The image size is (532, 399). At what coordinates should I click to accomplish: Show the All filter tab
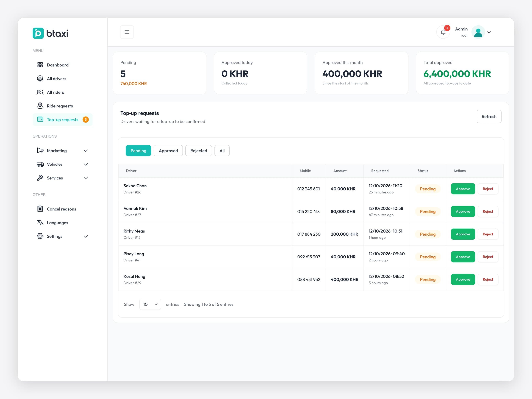tap(222, 151)
